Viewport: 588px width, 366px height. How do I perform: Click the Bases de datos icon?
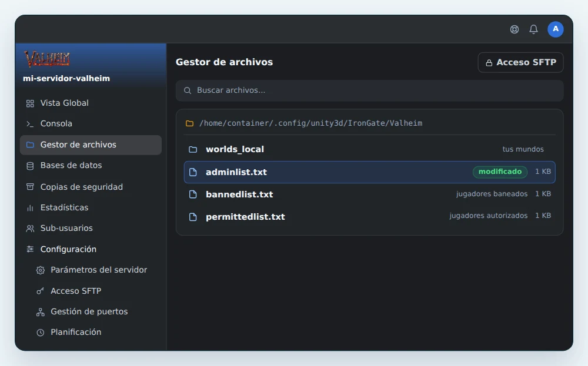click(x=30, y=166)
